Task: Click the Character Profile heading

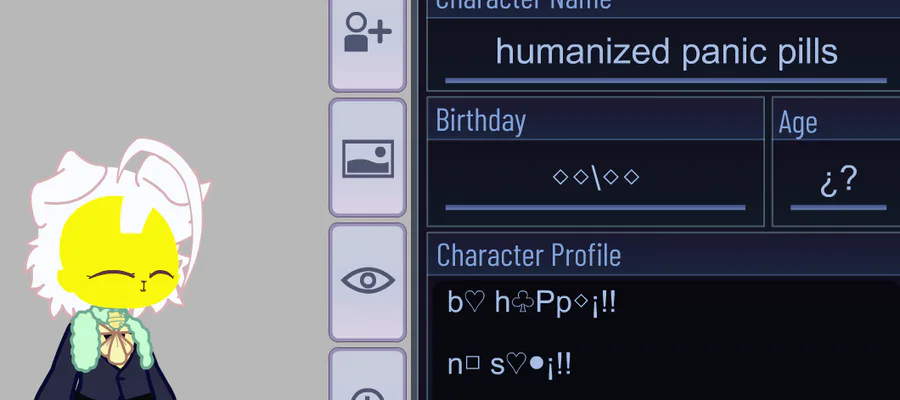Action: pos(528,255)
